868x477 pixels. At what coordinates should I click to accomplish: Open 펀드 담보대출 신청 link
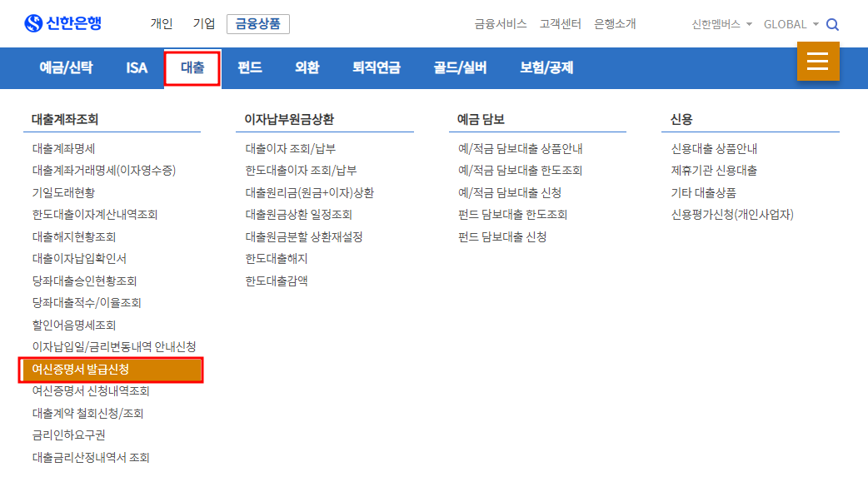tap(502, 237)
